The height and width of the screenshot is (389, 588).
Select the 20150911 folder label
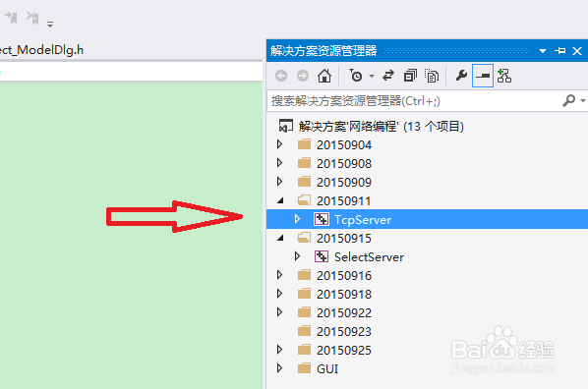coord(343,201)
